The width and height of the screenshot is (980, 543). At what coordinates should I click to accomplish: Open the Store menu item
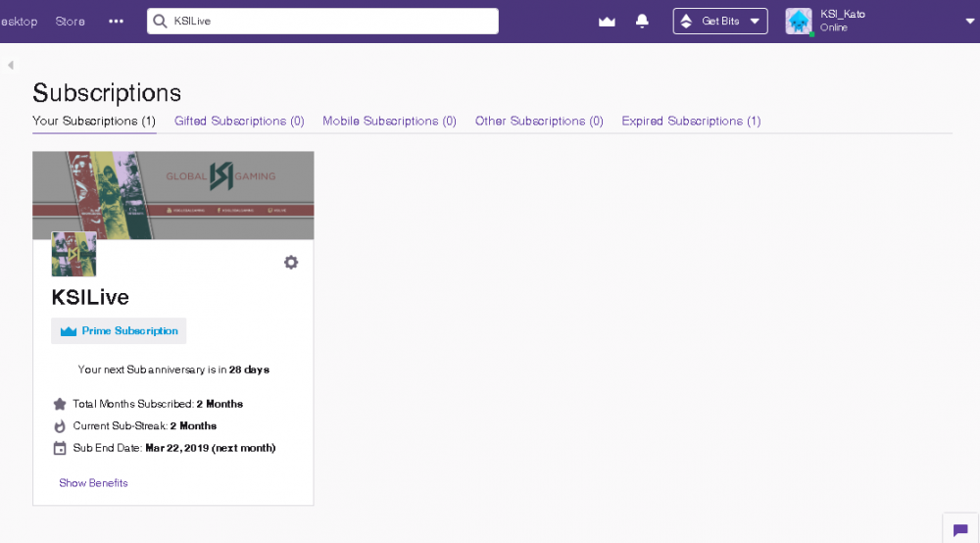tap(70, 22)
